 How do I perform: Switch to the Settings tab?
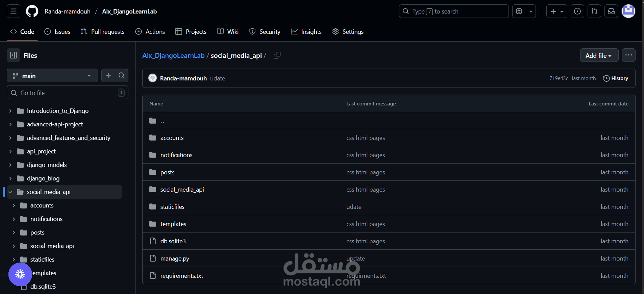point(348,32)
